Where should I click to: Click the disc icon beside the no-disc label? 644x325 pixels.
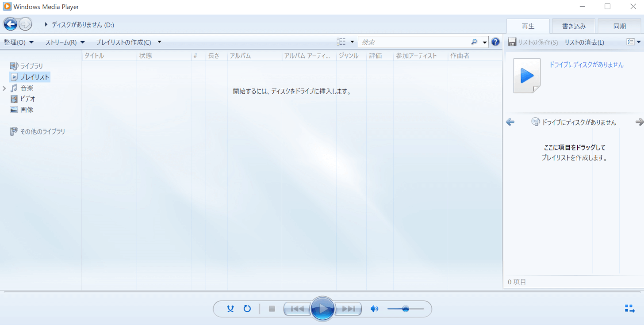(x=536, y=122)
